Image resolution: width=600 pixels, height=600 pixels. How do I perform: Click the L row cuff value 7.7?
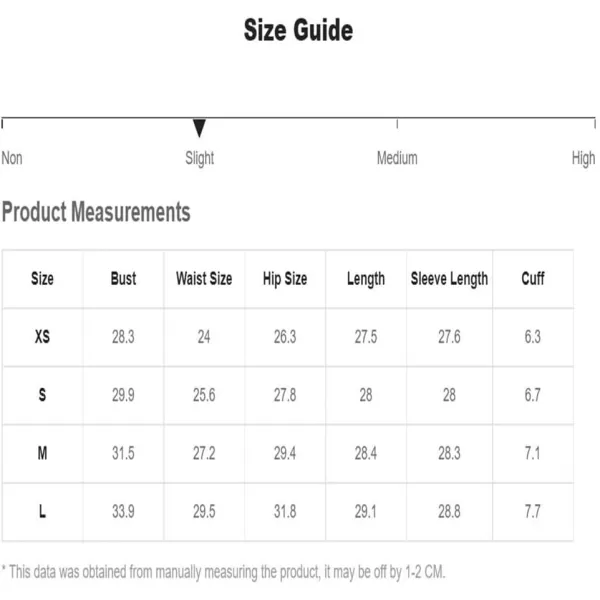[533, 511]
